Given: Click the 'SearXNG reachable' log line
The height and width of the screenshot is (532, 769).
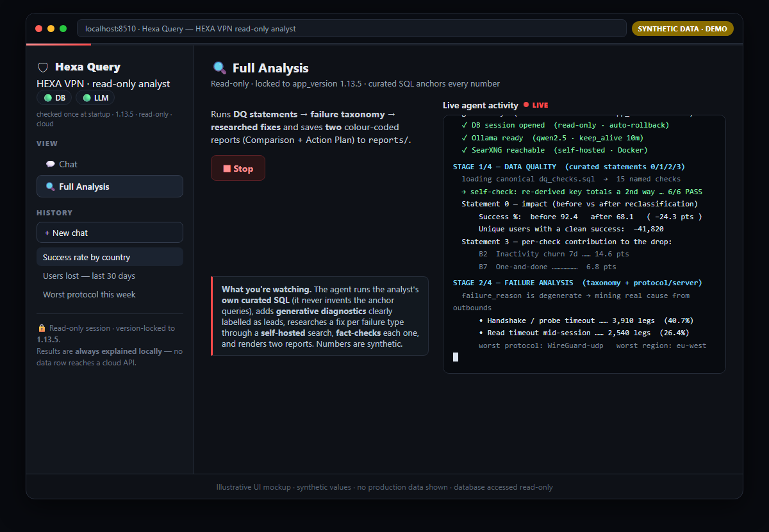Looking at the screenshot, I should (554, 150).
